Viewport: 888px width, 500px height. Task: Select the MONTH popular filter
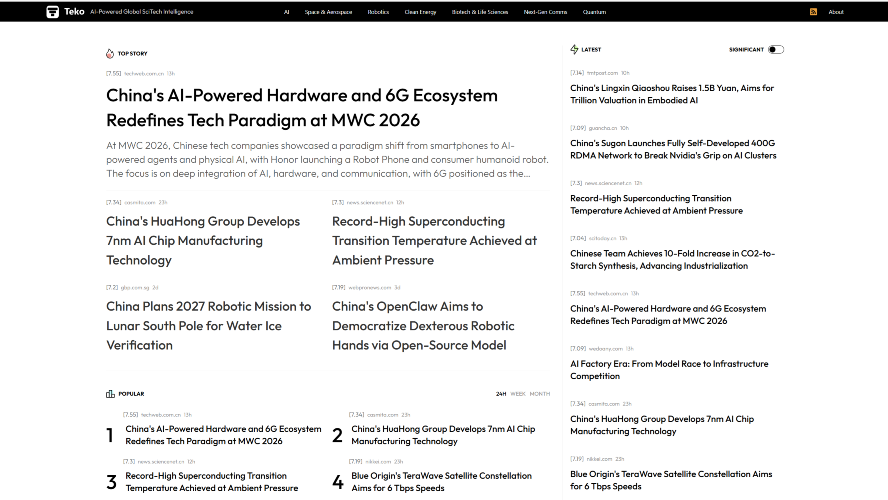[x=540, y=394]
